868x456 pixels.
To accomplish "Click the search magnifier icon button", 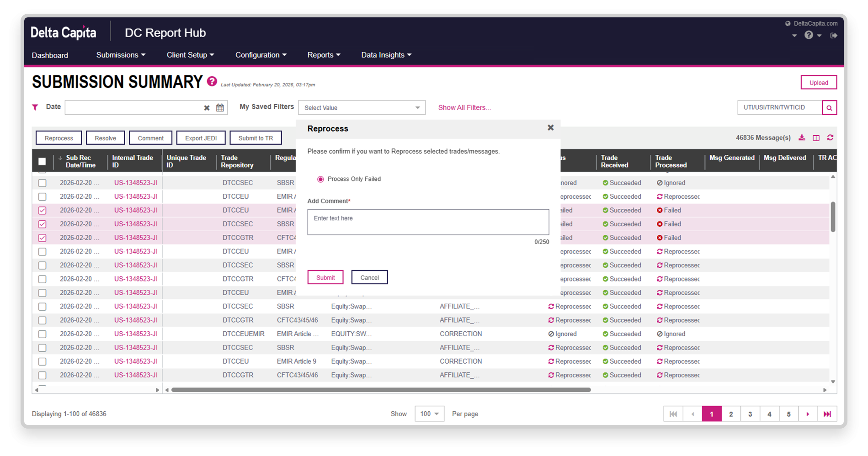I will (x=829, y=108).
